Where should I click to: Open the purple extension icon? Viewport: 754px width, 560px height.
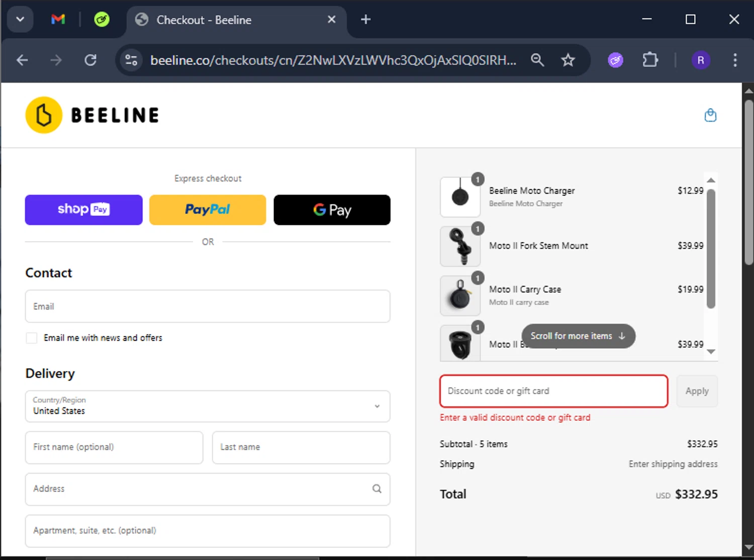(x=615, y=60)
